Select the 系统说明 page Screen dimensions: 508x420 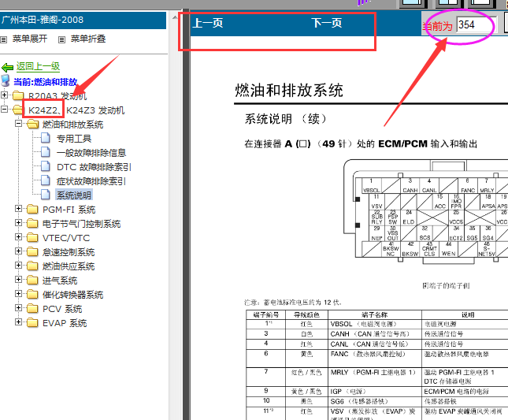pos(74,195)
